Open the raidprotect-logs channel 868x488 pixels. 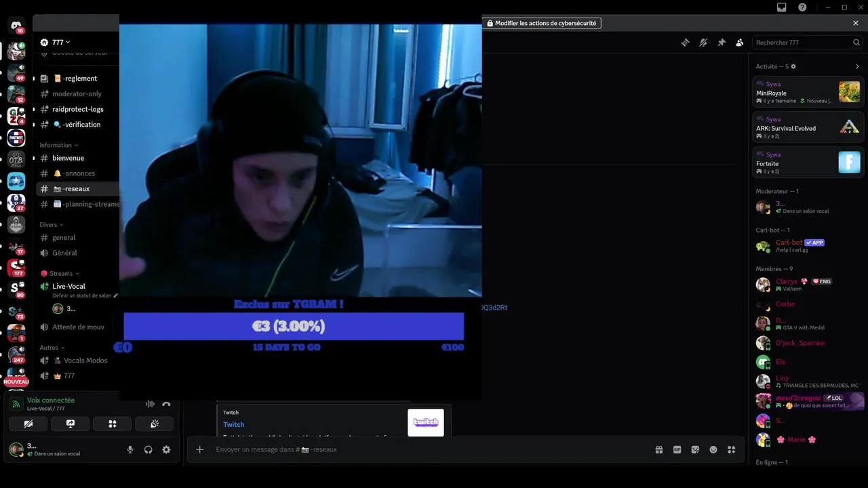(77, 109)
